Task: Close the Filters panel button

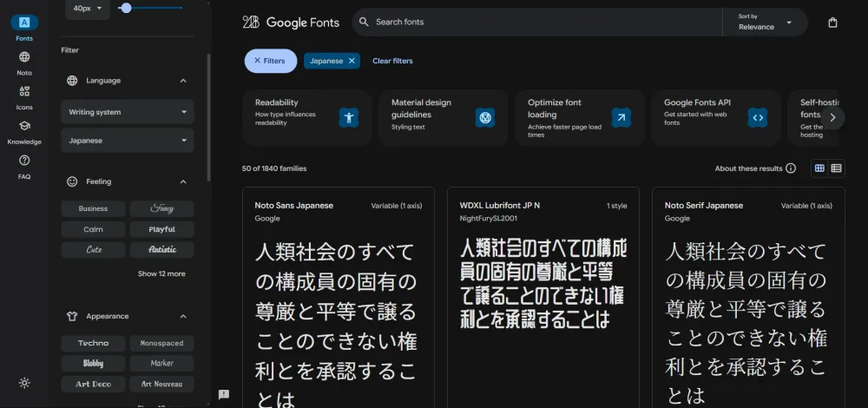Action: click(x=271, y=61)
